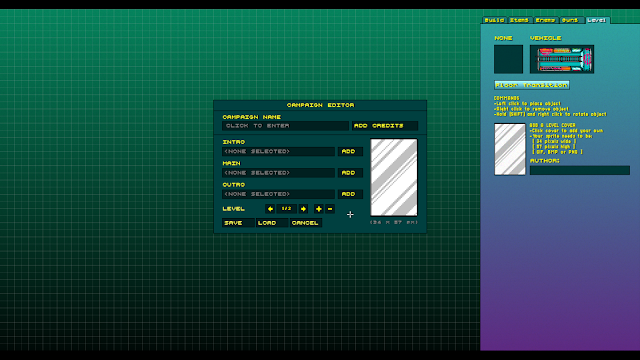Open the Items tab

click(x=519, y=20)
